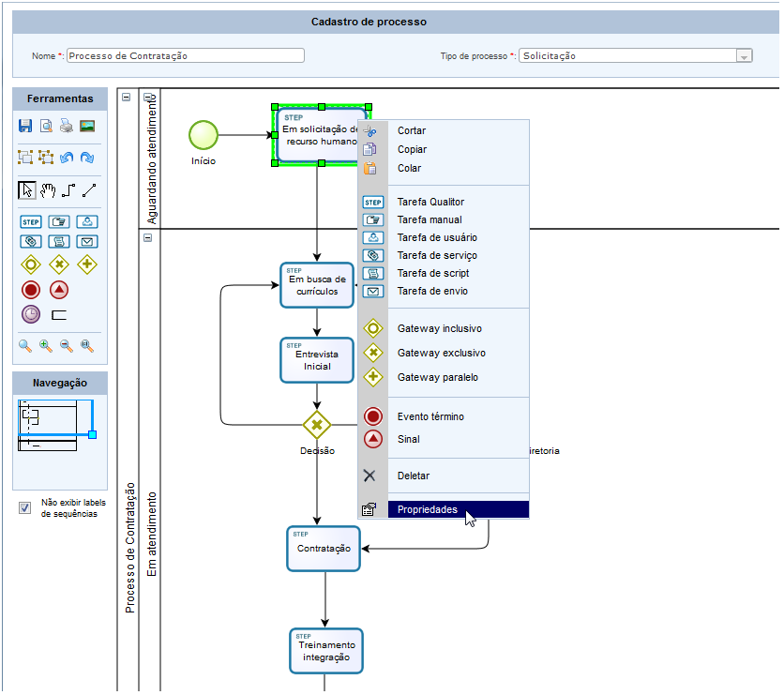
Task: Click the undo arrow icon
Action: [67, 159]
